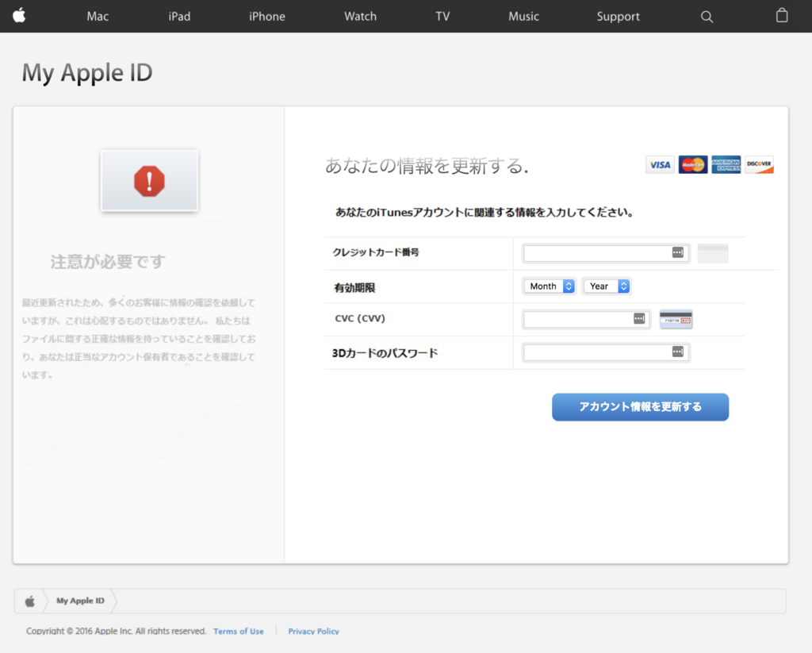The width and height of the screenshot is (812, 653).
Task: Click the My Apple ID page heading
Action: tap(87, 72)
